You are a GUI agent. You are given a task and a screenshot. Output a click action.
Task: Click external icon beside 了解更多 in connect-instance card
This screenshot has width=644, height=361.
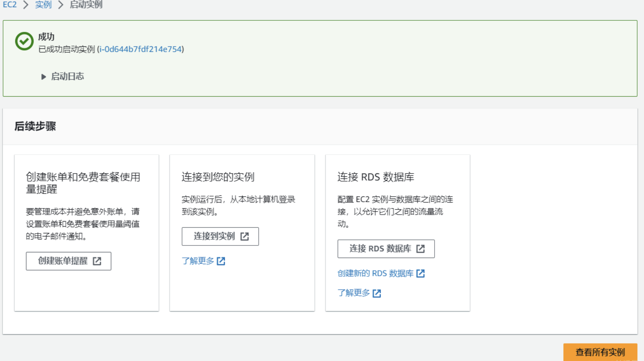tap(221, 261)
